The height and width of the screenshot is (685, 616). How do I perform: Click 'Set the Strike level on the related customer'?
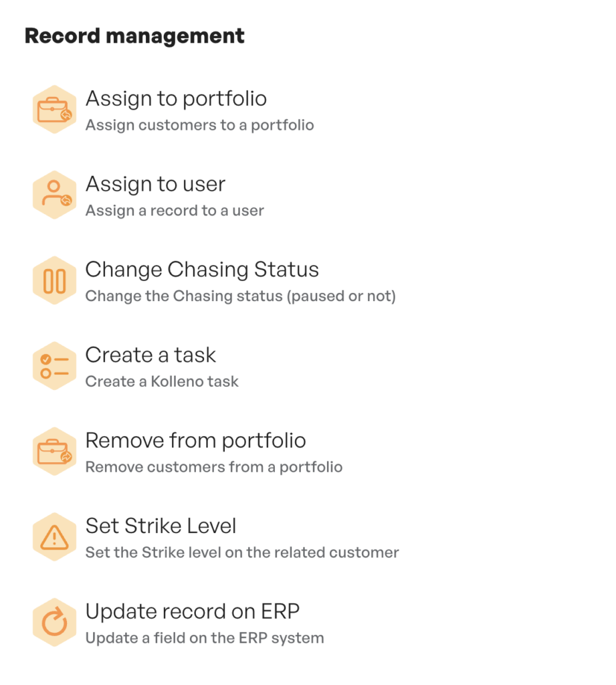[x=242, y=553]
